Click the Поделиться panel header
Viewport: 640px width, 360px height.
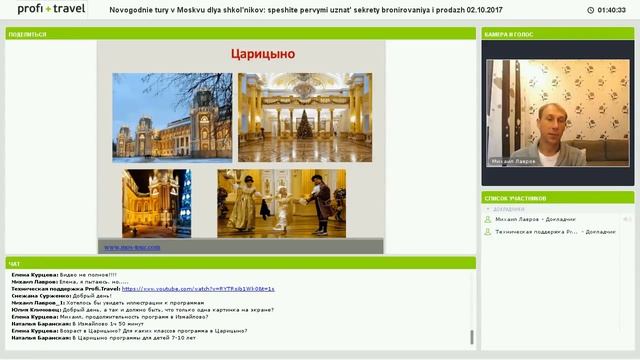pos(240,34)
